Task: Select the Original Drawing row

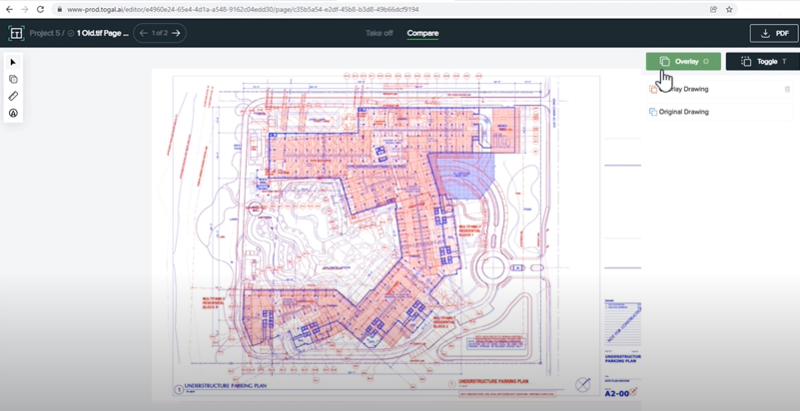Action: [720, 112]
